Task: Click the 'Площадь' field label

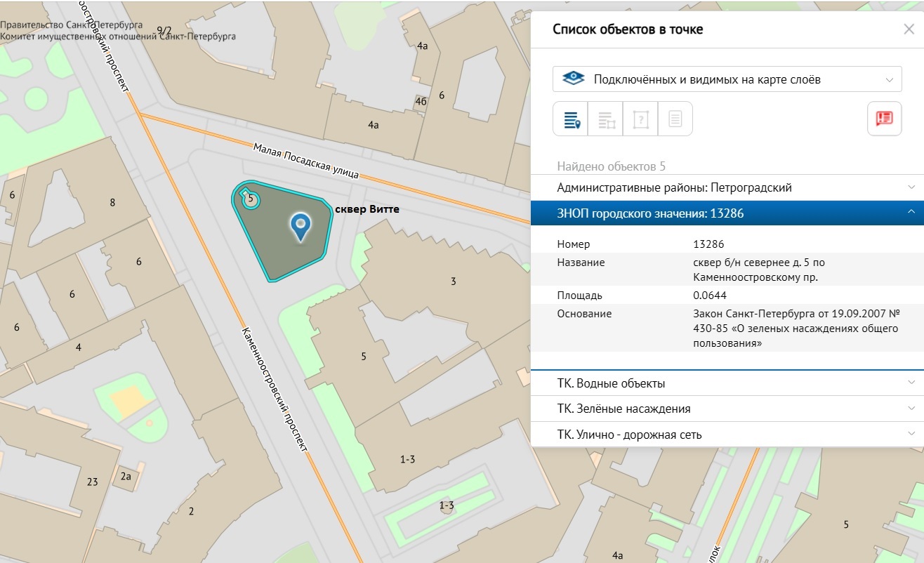Action: point(579,296)
